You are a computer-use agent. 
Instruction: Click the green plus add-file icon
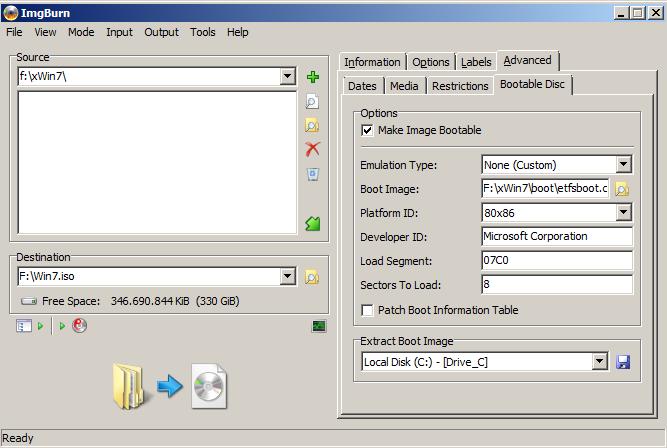tap(313, 77)
